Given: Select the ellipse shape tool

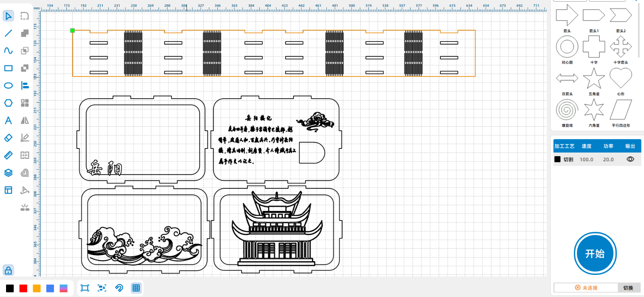Looking at the screenshot, I should 8,86.
